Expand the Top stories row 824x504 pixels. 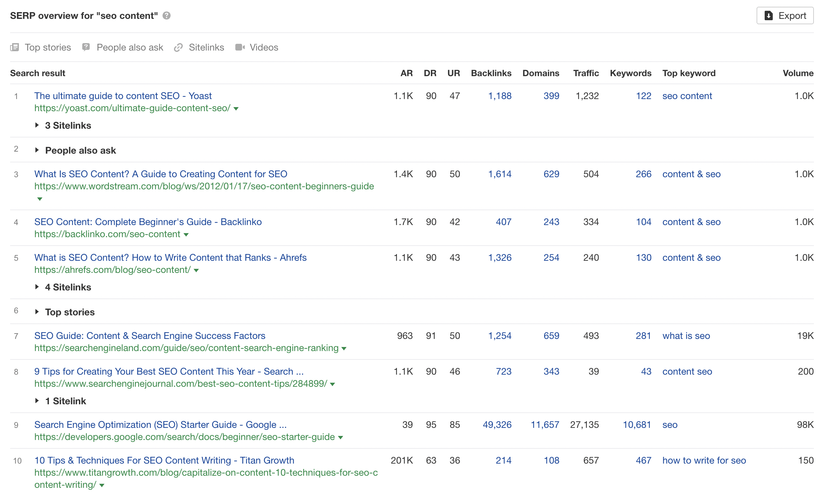point(65,312)
